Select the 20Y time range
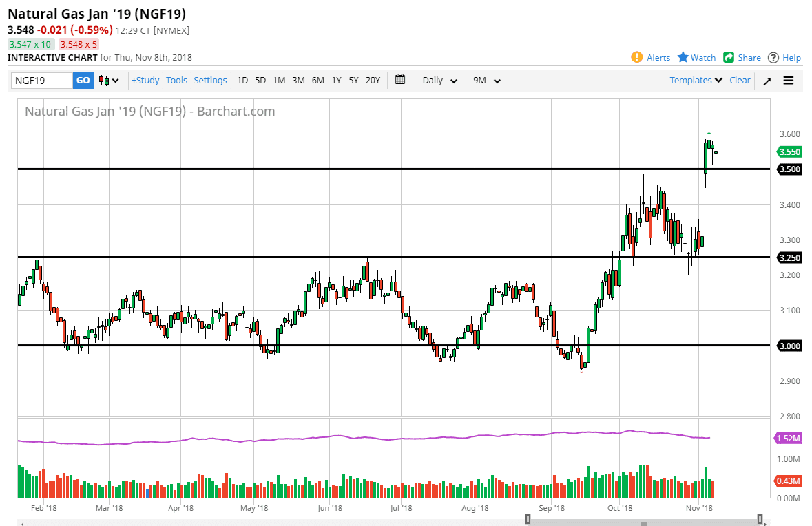Screen dimensions: 812x526 coord(373,81)
